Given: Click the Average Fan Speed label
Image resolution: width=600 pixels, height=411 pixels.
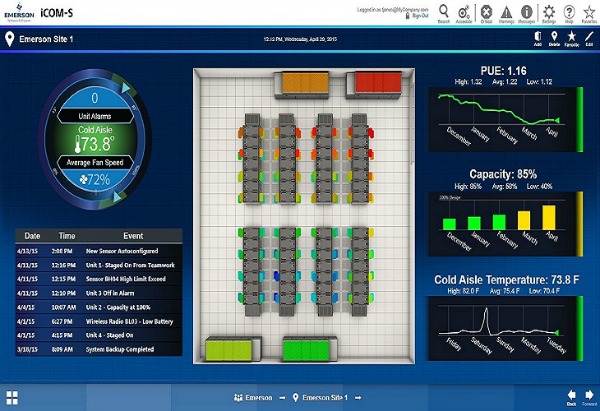Looking at the screenshot, I should click(95, 163).
